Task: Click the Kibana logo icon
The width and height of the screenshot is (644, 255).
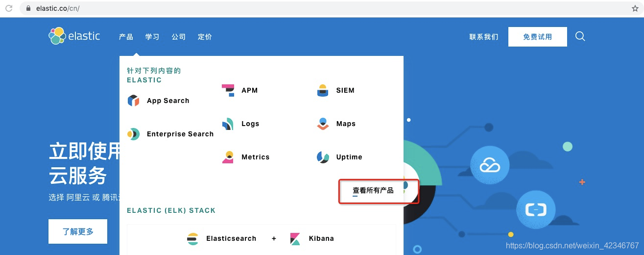Action: tap(295, 239)
